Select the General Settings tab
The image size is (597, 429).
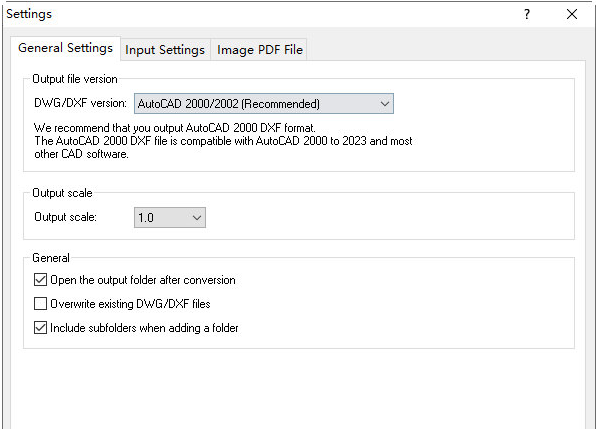pyautogui.click(x=65, y=48)
